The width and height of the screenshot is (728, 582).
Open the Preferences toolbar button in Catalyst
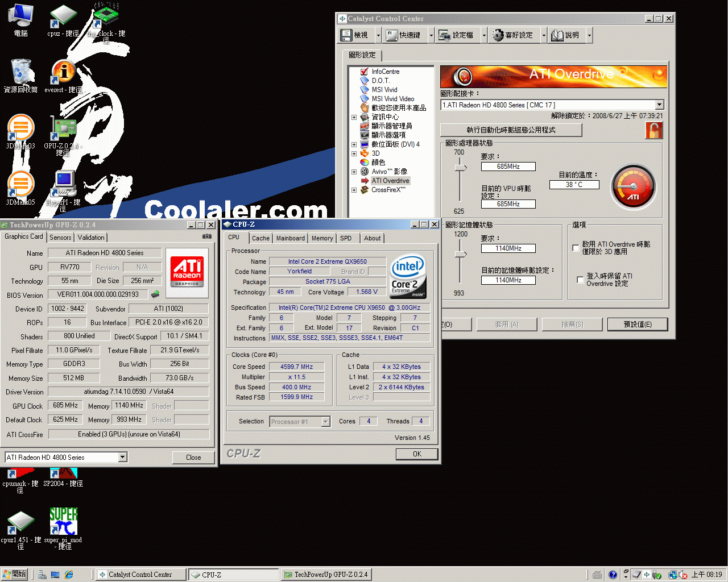point(514,35)
